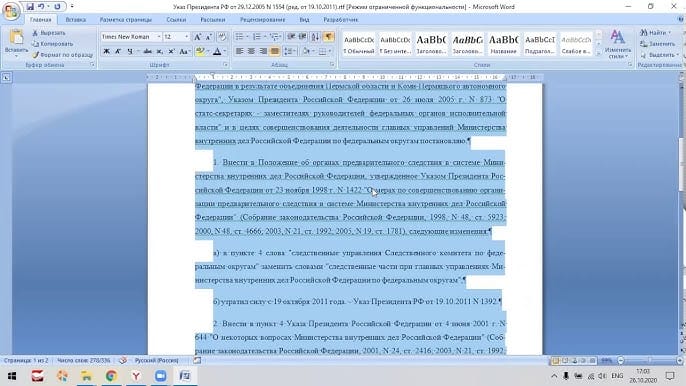This screenshot has height=386, width=686.
Task: Click the Save icon in quick access toolbar
Action: [30, 7]
